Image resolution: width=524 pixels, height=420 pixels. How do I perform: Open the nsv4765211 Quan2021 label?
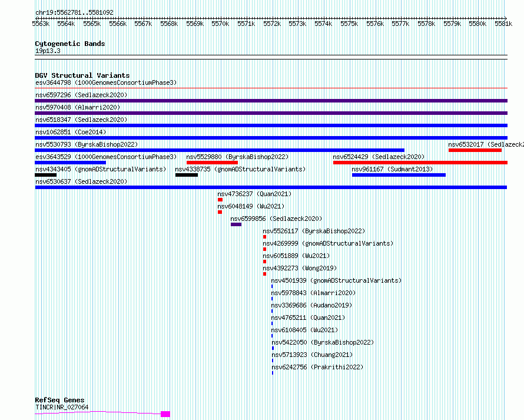pos(308,318)
